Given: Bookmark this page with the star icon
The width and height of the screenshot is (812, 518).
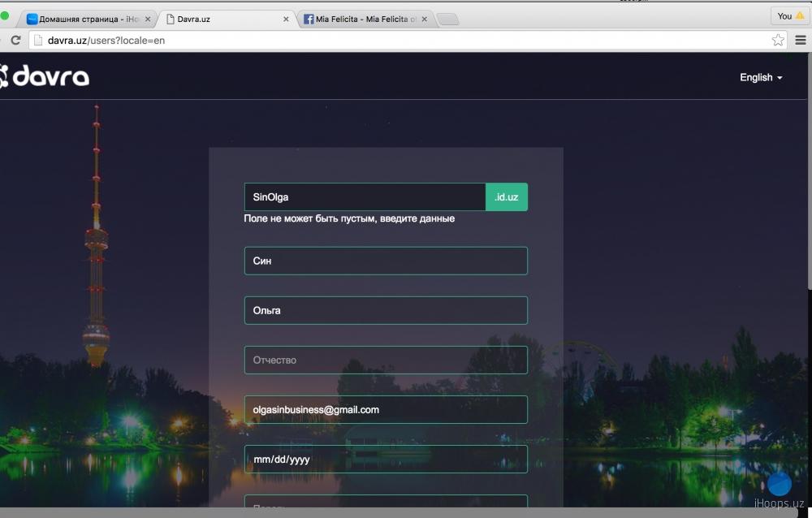Looking at the screenshot, I should coord(778,40).
